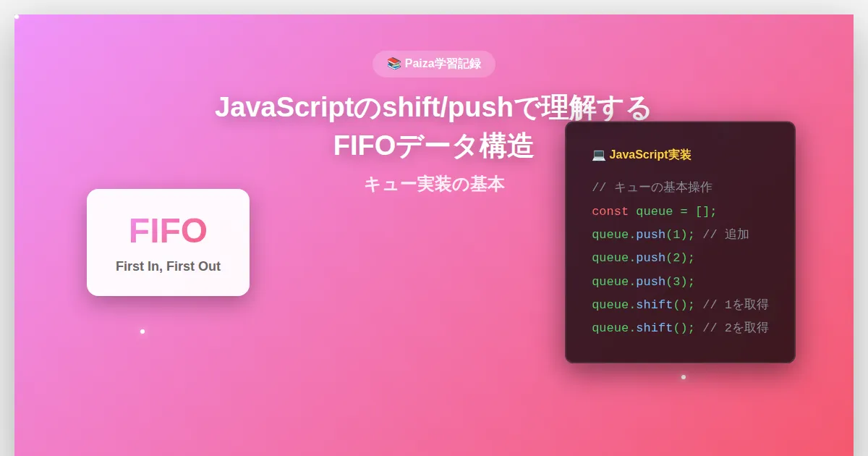The image size is (868, 456).
Task: Select the Paiza学習記録 badge
Action: tap(434, 64)
